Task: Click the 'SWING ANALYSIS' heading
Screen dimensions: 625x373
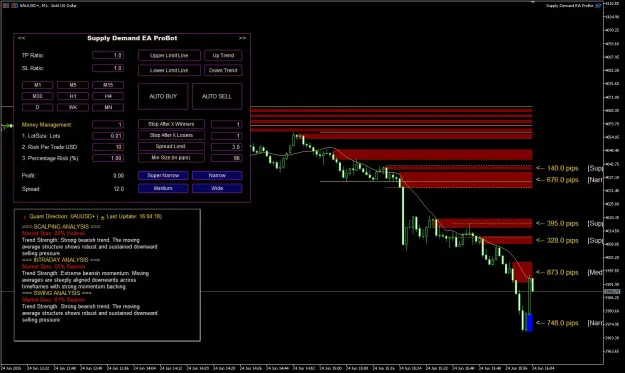Action: point(57,293)
